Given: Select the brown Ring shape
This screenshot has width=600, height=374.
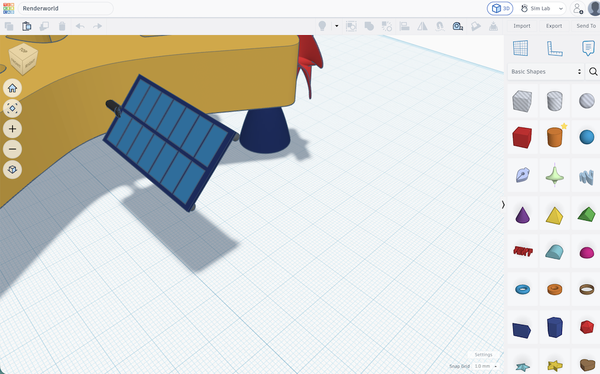Looking at the screenshot, I should pos(587,289).
